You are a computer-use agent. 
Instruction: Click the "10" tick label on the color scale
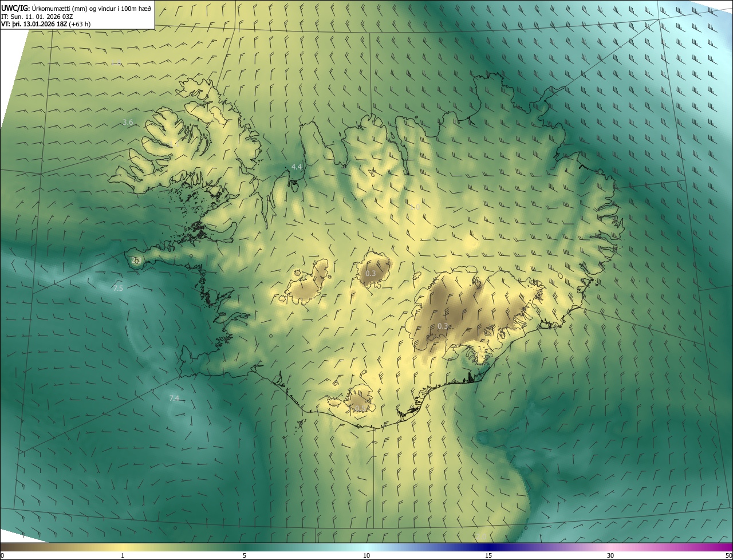[366, 555]
